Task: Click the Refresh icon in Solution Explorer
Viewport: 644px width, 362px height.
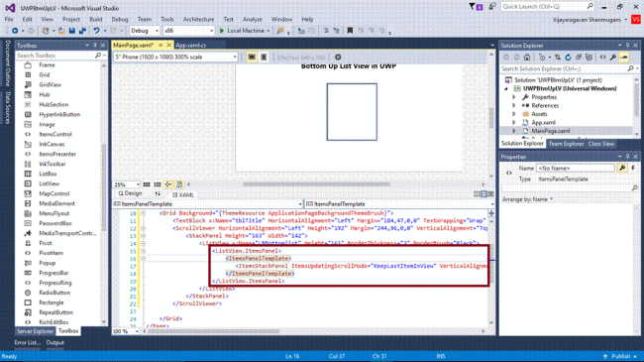Action: (x=568, y=58)
